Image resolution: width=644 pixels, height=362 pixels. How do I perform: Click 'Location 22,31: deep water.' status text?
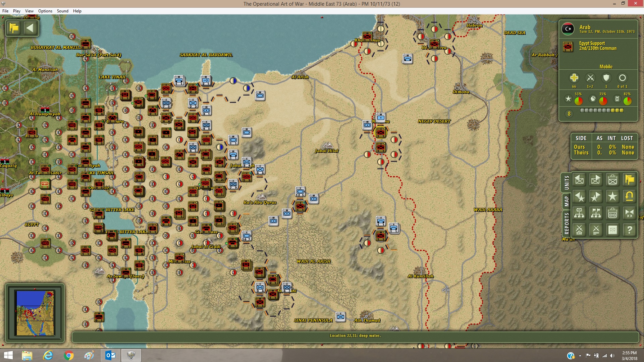tap(355, 336)
